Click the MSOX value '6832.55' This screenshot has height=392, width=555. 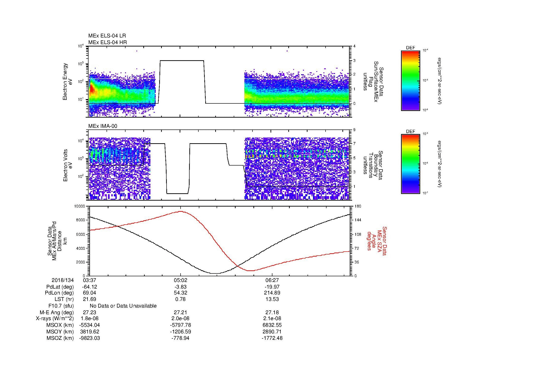click(x=272, y=325)
